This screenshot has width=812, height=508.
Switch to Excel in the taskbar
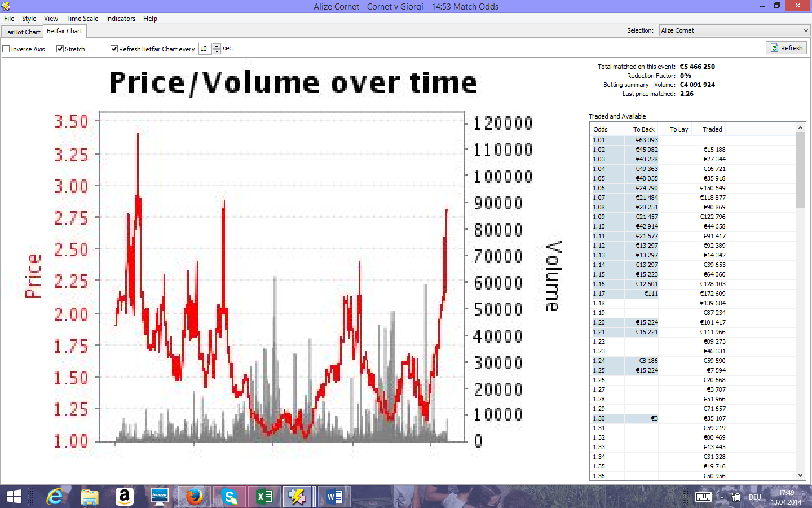tap(264, 497)
